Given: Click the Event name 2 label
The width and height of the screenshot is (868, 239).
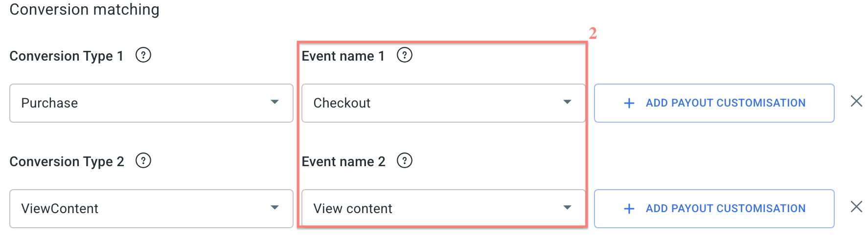Looking at the screenshot, I should (343, 161).
